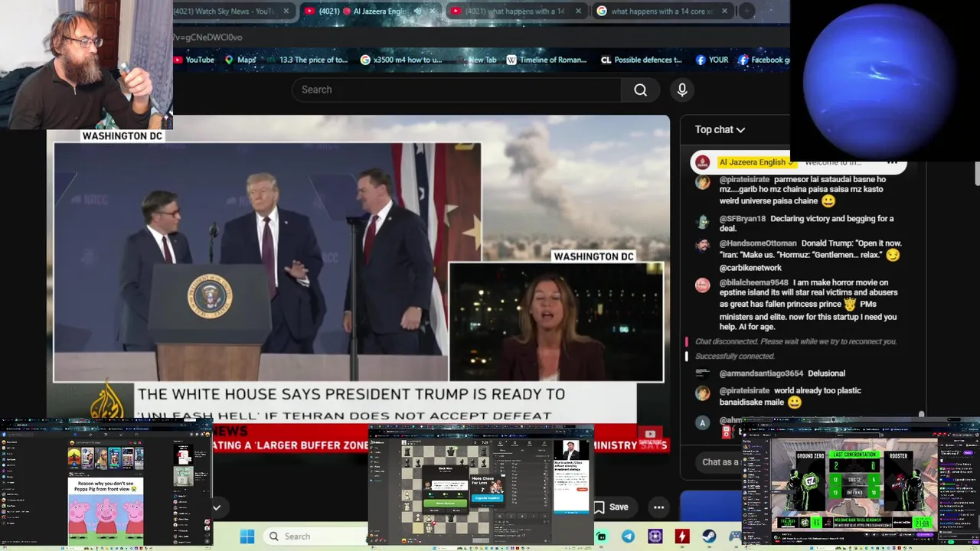Click the webcam overlay
980x551 pixels.
86,64
